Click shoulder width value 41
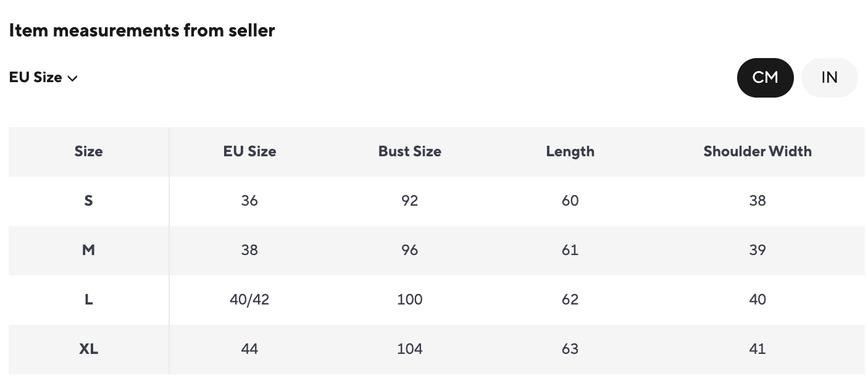868x378 pixels. point(757,349)
